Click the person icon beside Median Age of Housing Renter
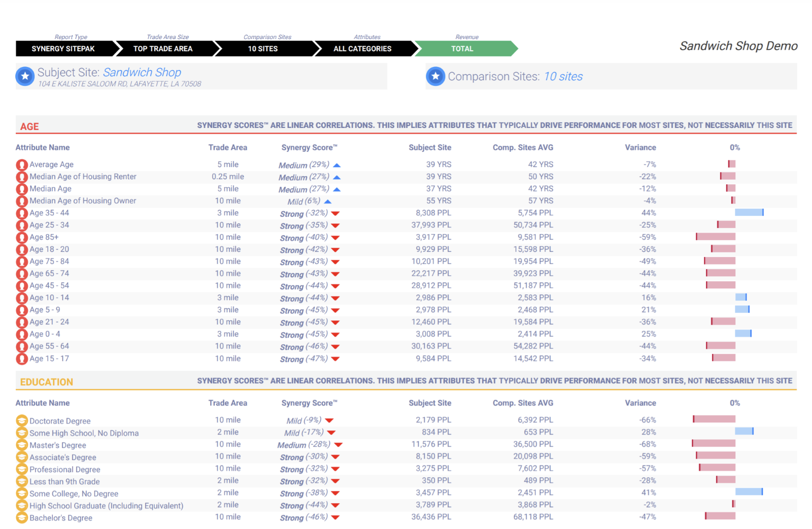This screenshot has height=529, width=812. coord(22,177)
